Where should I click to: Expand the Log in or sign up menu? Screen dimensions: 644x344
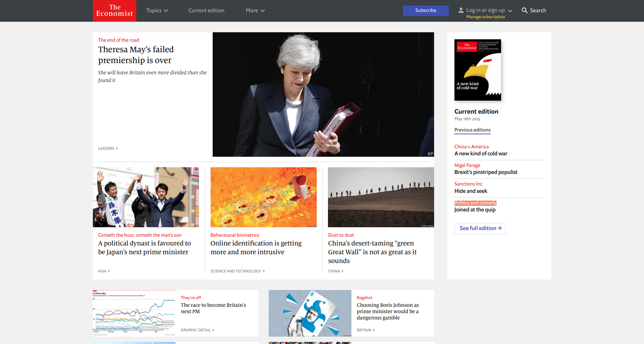pyautogui.click(x=489, y=11)
